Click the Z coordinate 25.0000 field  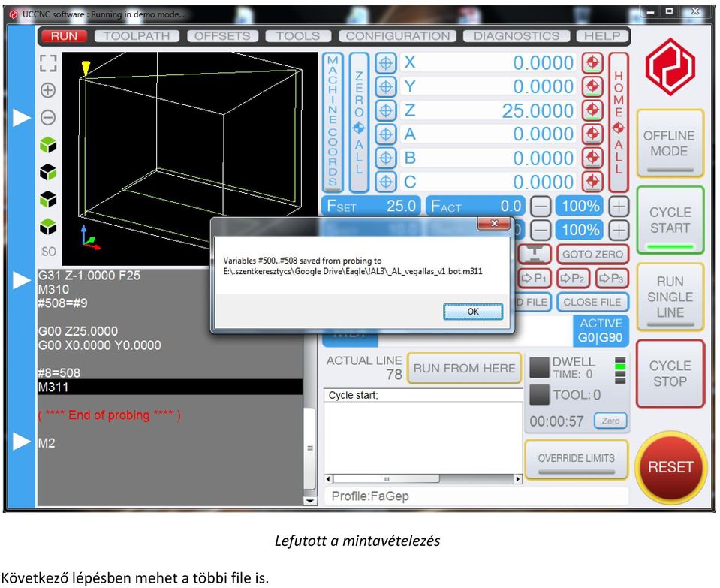point(488,110)
